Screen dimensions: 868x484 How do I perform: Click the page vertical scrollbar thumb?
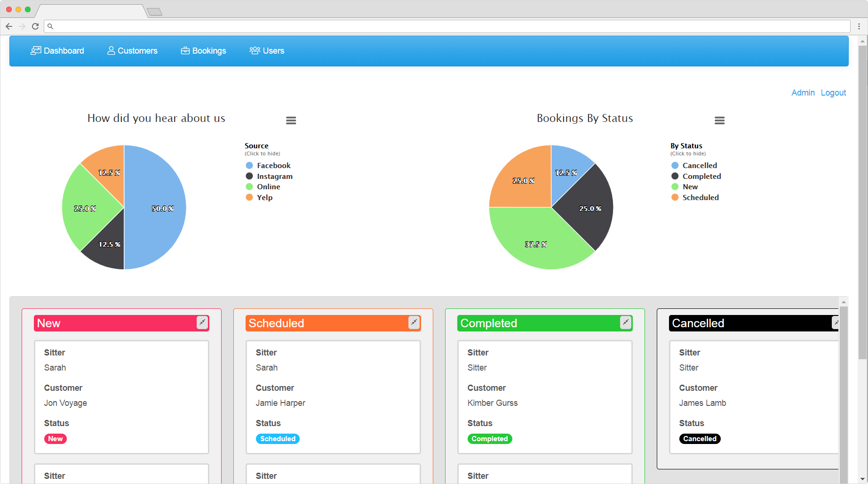coord(862,202)
